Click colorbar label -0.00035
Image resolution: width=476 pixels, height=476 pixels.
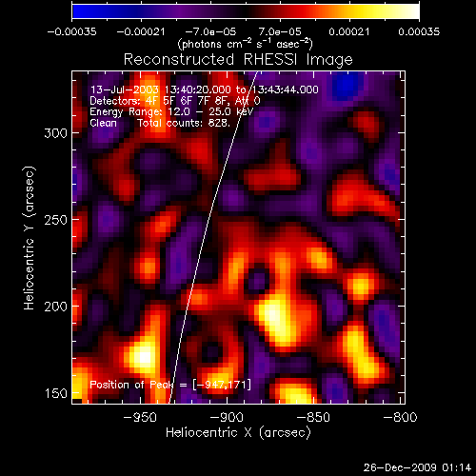(x=72, y=31)
